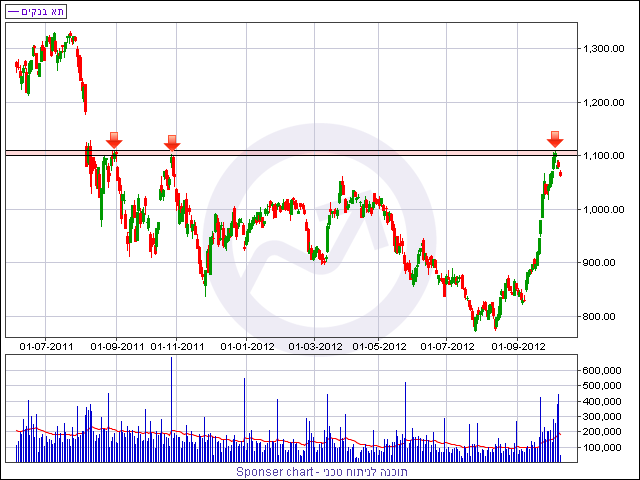Viewport: 640px width, 480px height.
Task: Click the 1,100.00 price axis label
Action: pos(603,156)
